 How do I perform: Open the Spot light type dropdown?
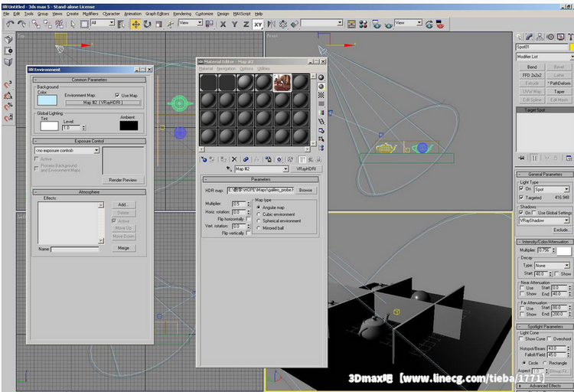566,189
